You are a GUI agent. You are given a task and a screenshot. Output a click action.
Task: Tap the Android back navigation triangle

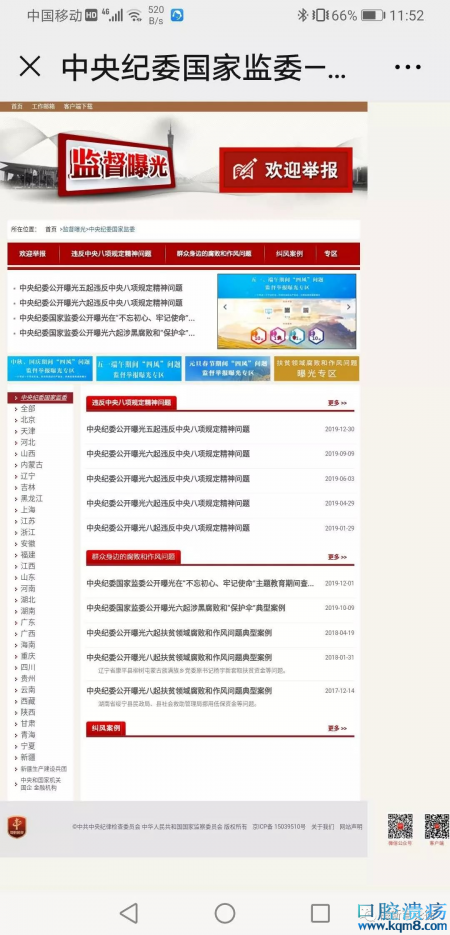129,912
